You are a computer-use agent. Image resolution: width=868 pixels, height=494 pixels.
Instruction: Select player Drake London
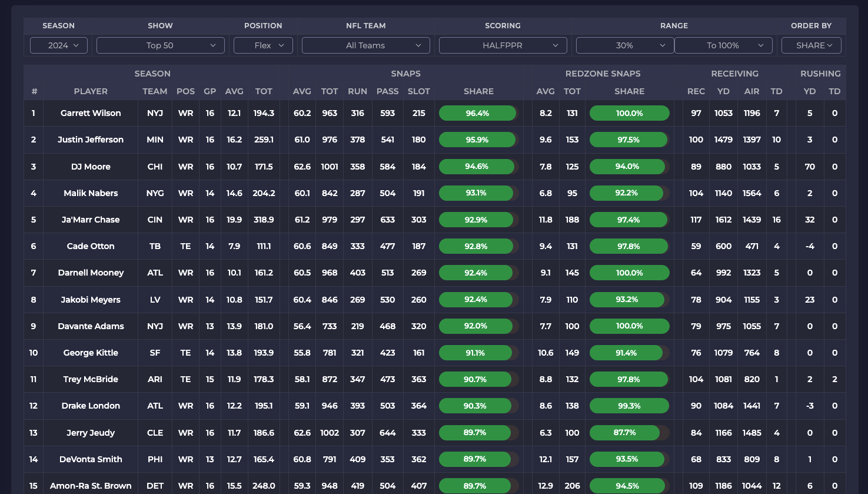point(91,406)
